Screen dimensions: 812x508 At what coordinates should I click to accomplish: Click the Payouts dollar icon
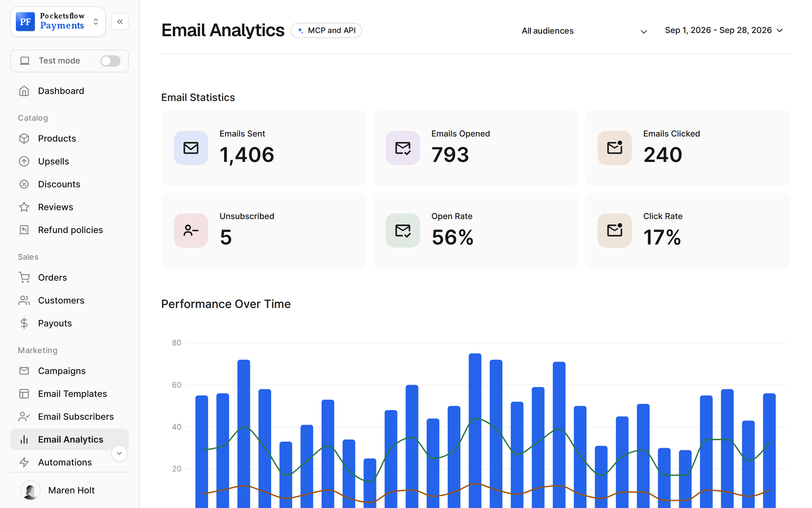point(24,323)
